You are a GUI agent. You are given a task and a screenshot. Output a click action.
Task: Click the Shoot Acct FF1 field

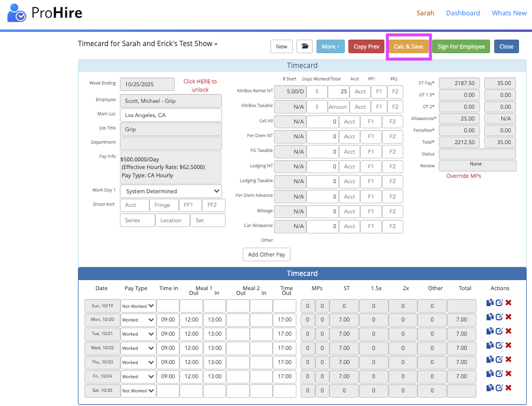[190, 205]
